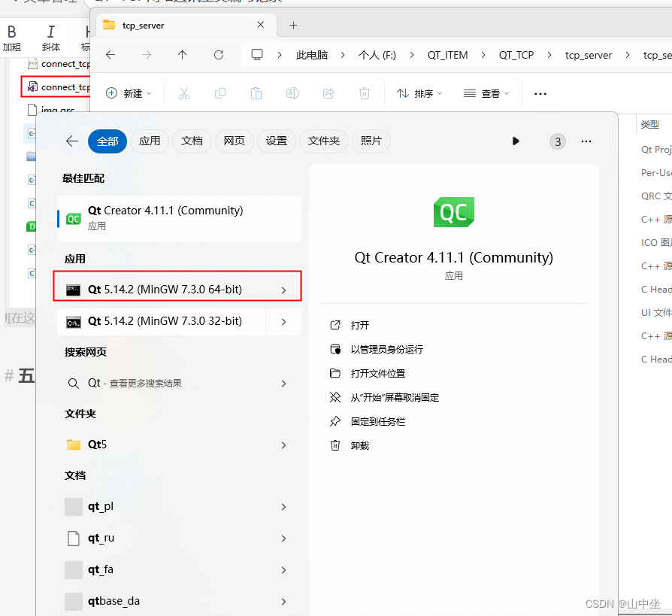Click the Copy icon in the Explorer toolbar
Screen dimensions: 672x616
219,93
